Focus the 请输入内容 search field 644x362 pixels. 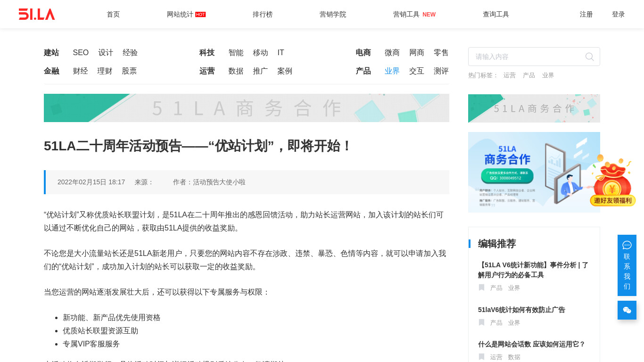(534, 57)
